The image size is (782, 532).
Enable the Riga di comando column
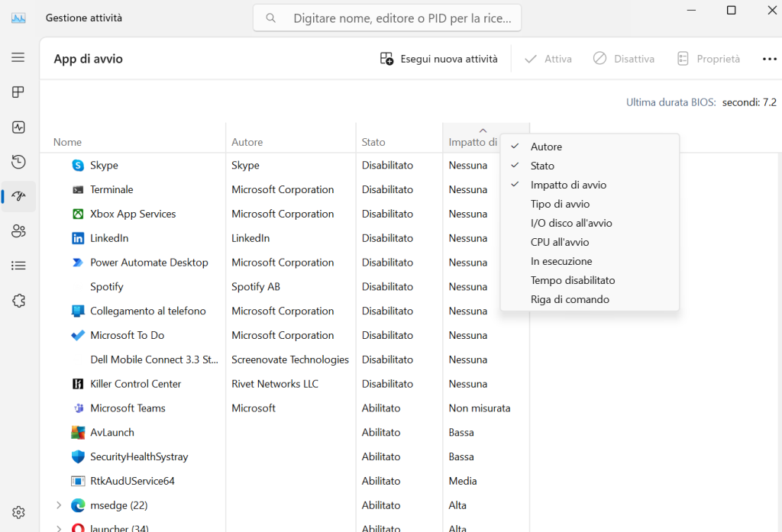(590, 299)
